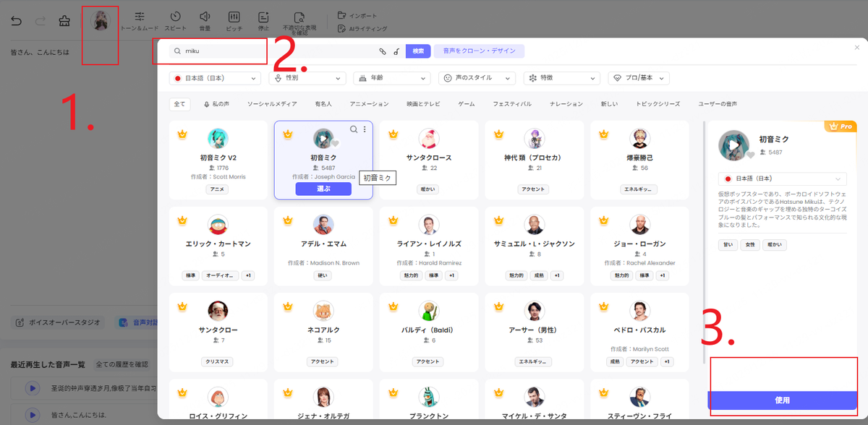Switch to アニメーション tab
The width and height of the screenshot is (868, 425).
coord(369,104)
